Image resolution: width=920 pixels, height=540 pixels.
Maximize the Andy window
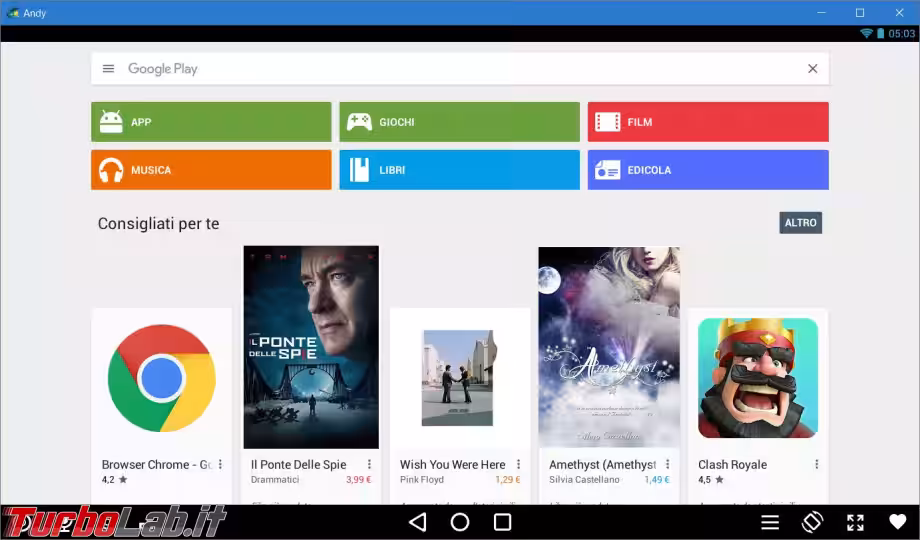click(860, 12)
